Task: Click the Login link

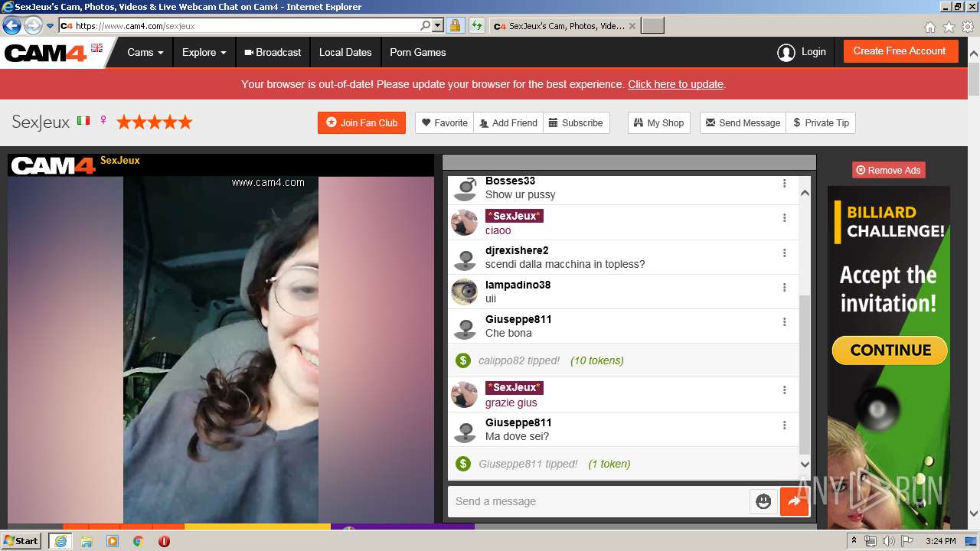Action: [813, 52]
